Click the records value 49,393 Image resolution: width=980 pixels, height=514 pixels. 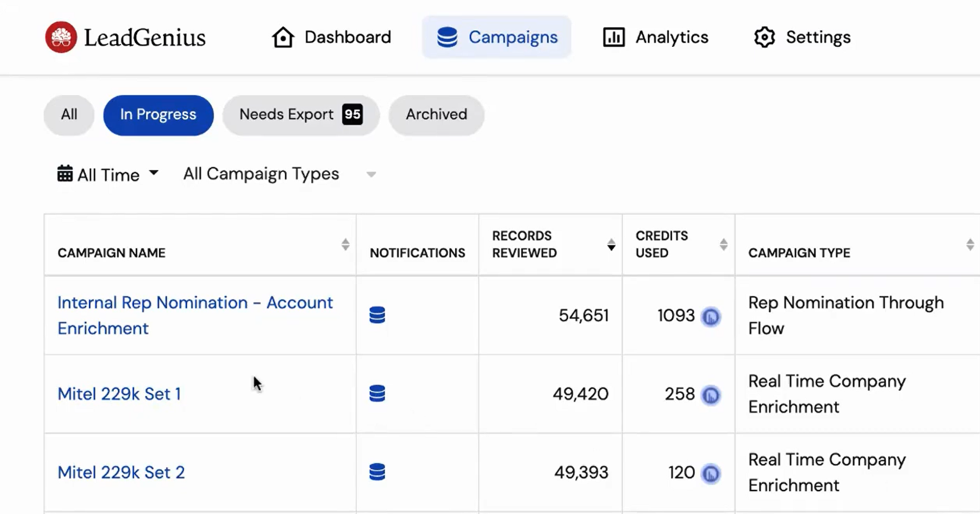coord(581,473)
